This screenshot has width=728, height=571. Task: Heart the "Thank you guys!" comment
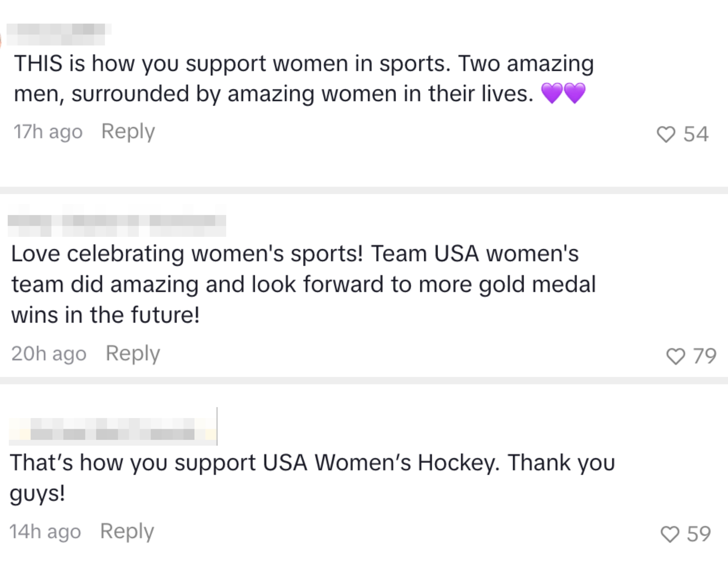pos(670,534)
